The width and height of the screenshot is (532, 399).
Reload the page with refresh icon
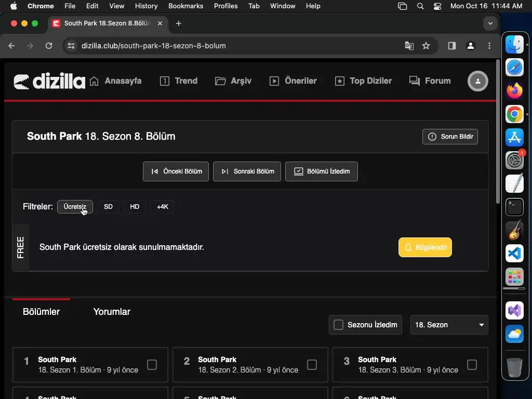point(49,46)
